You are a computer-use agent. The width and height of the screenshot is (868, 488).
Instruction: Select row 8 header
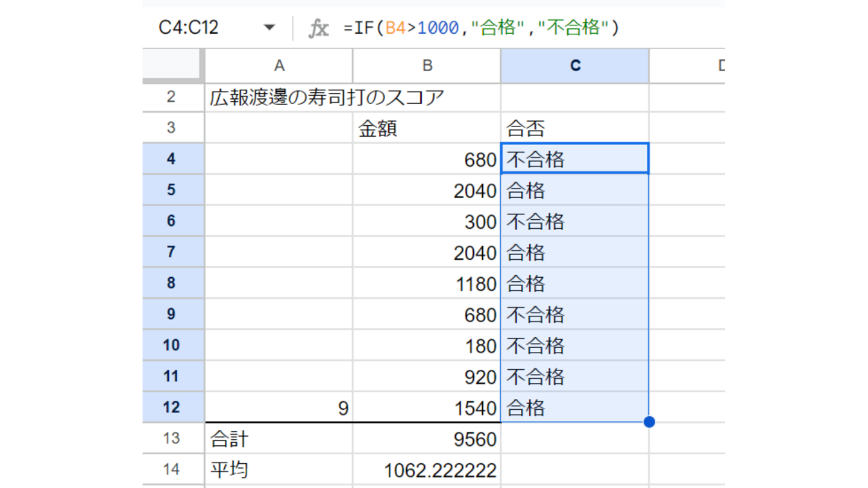click(174, 283)
